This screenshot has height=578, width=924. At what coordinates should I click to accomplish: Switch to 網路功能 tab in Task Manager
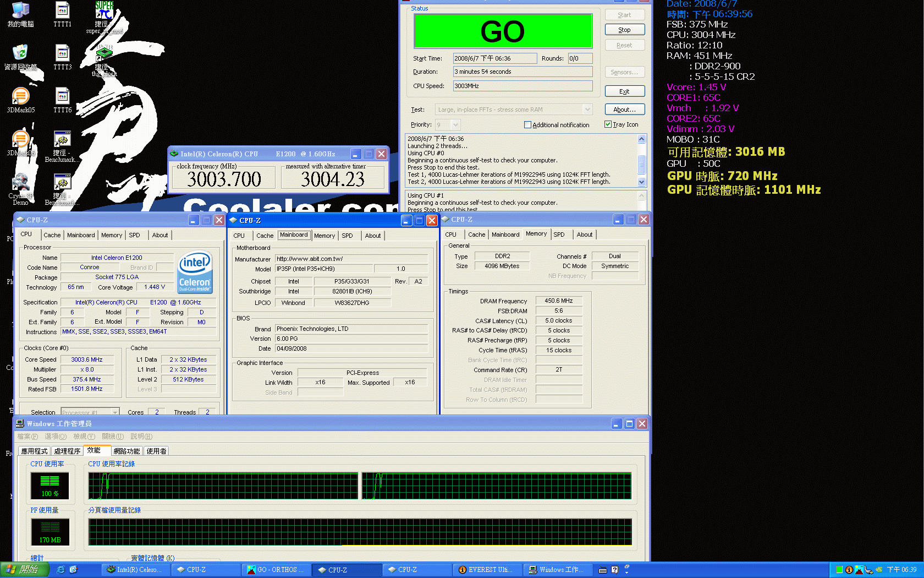tap(127, 451)
